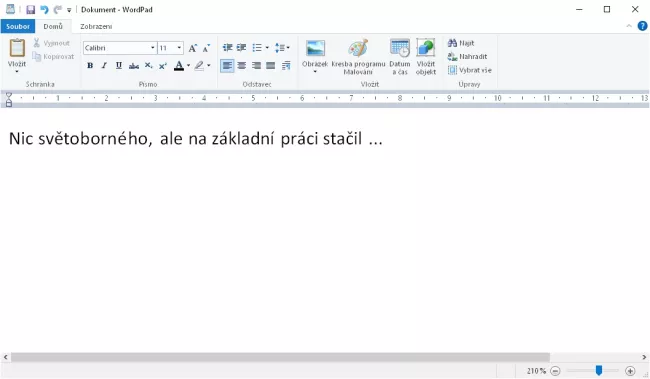Undo the last action
Screen dimensions: 650x379
tap(44, 10)
